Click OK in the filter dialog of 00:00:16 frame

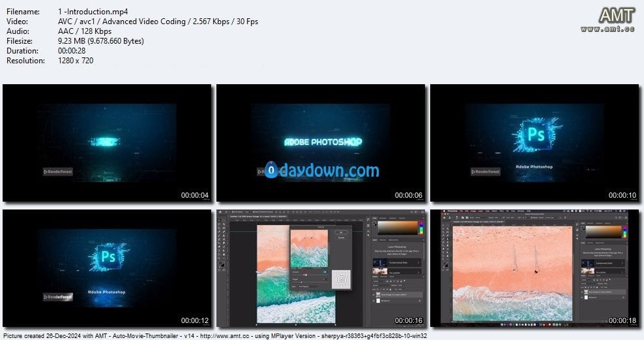341,232
